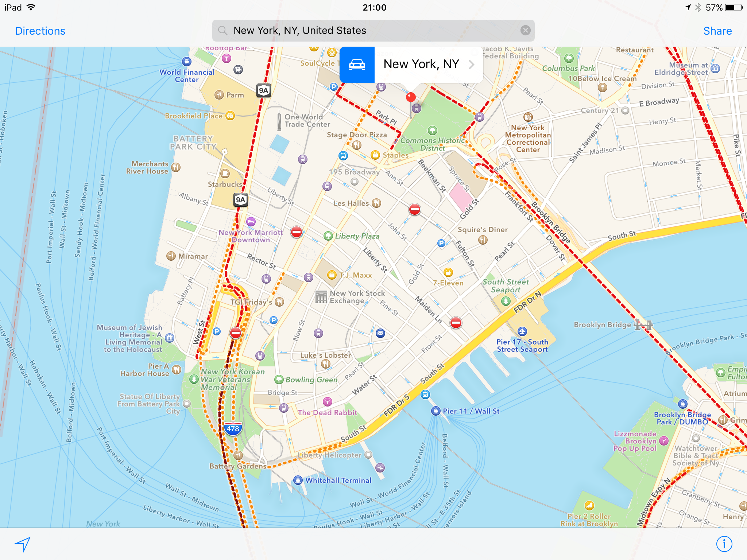
Task: Clear the search field text
Action: point(525,31)
